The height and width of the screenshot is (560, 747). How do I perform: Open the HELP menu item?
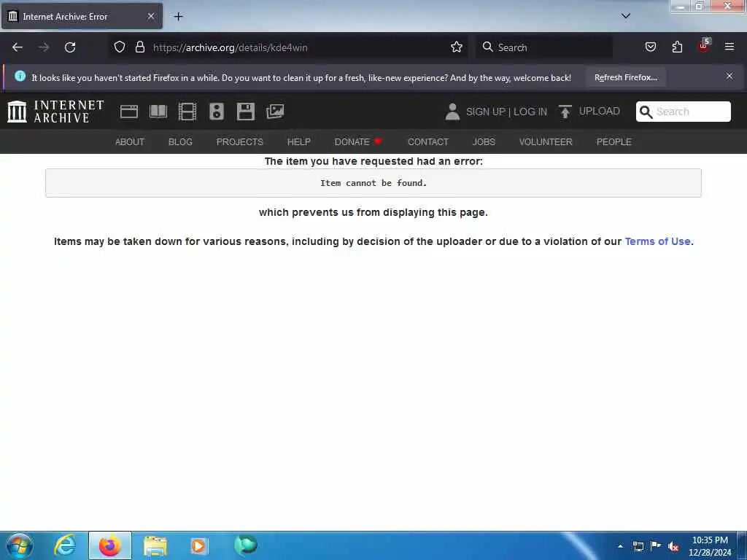[x=298, y=142]
